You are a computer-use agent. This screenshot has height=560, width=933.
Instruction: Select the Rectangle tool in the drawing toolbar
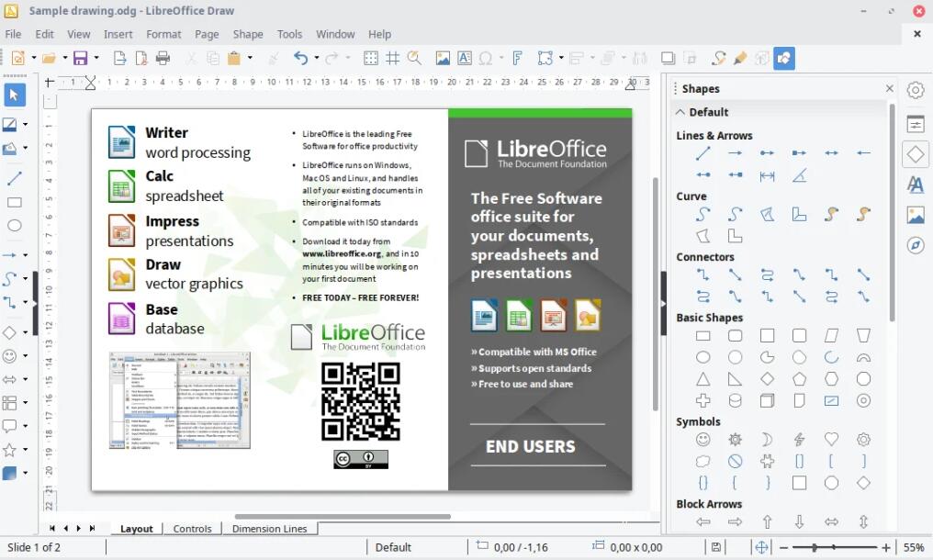click(x=13, y=202)
